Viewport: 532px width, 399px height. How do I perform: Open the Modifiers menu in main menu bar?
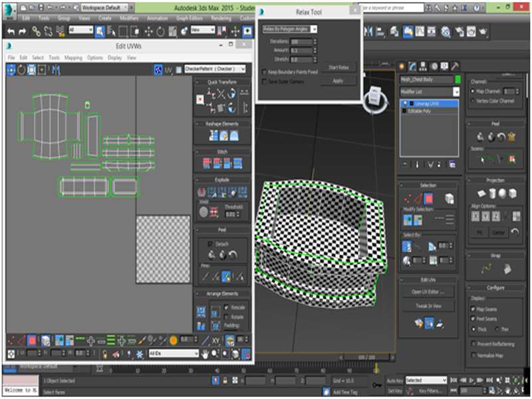[x=129, y=19]
